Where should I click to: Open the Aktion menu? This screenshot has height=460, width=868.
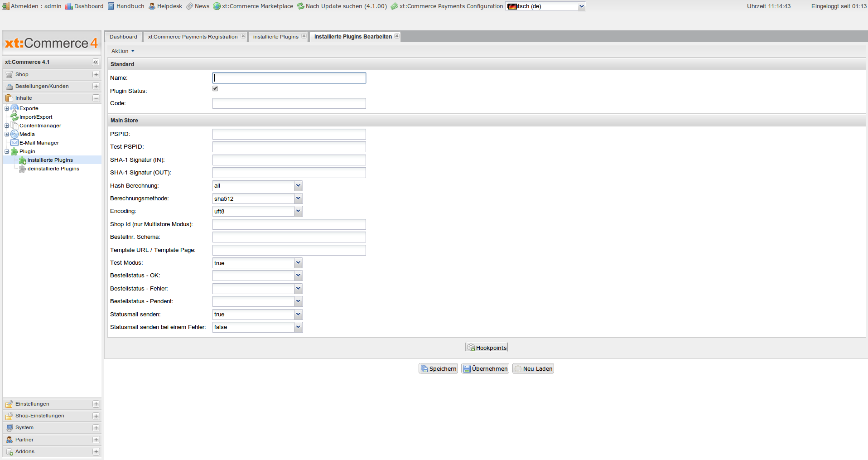[123, 51]
